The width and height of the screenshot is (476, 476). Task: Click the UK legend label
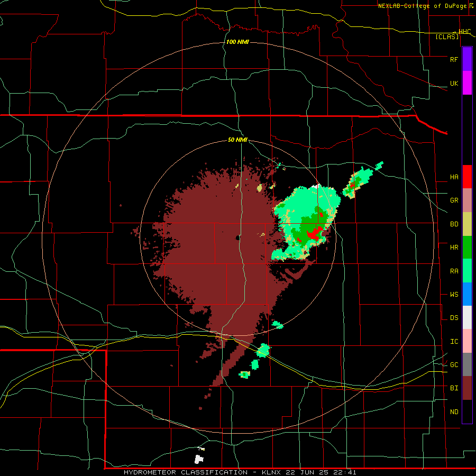click(x=454, y=83)
